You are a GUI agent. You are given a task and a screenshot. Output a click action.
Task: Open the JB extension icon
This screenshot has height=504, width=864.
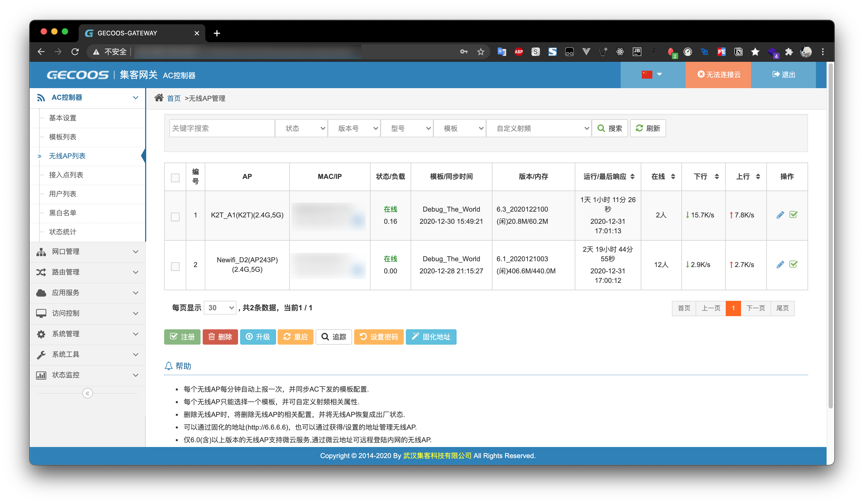(637, 52)
